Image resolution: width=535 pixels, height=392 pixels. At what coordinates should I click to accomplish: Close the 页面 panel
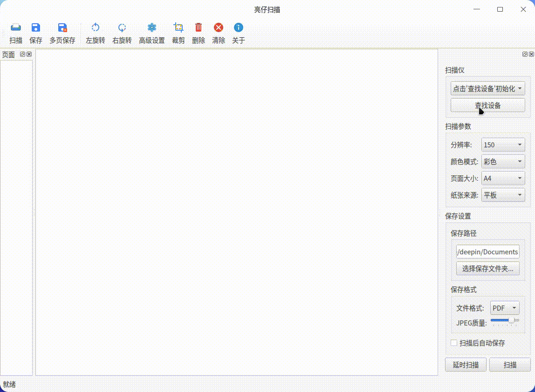pos(29,54)
